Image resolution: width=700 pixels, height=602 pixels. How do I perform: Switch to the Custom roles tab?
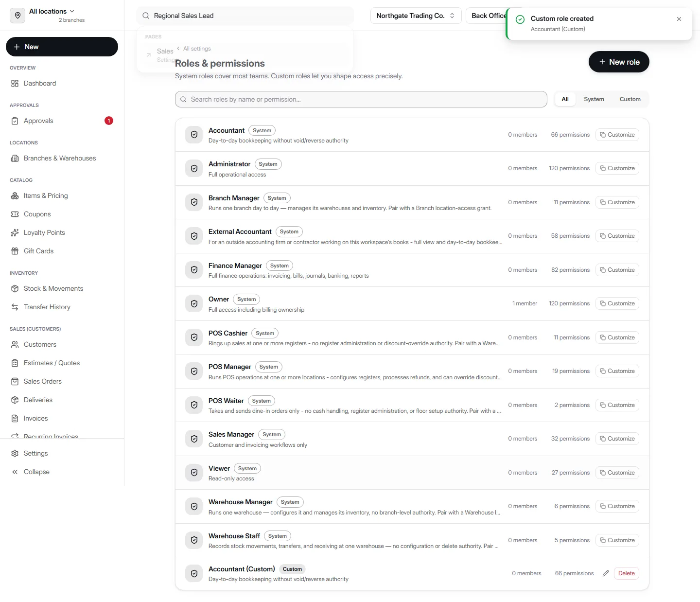click(630, 99)
